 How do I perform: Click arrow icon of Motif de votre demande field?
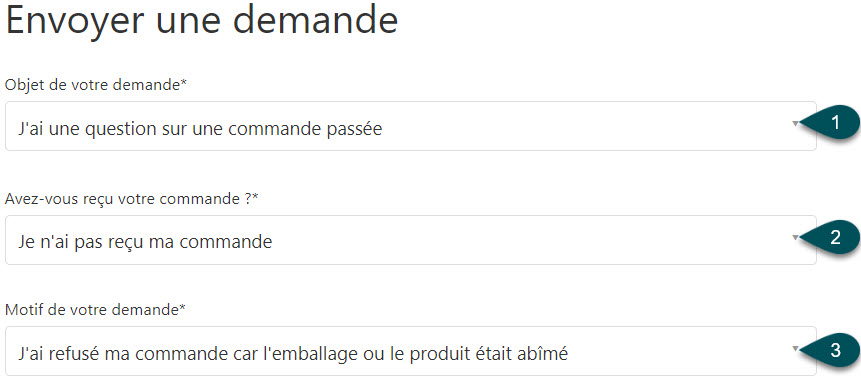[x=795, y=349]
